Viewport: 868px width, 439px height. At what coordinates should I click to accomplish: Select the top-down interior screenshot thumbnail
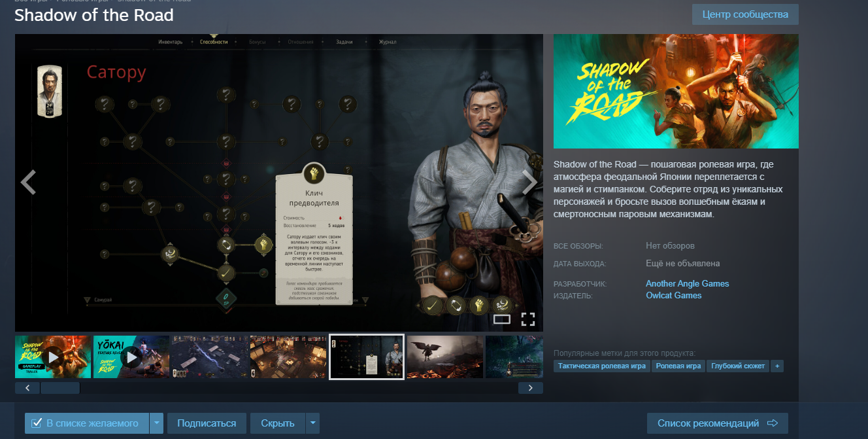[x=288, y=357]
